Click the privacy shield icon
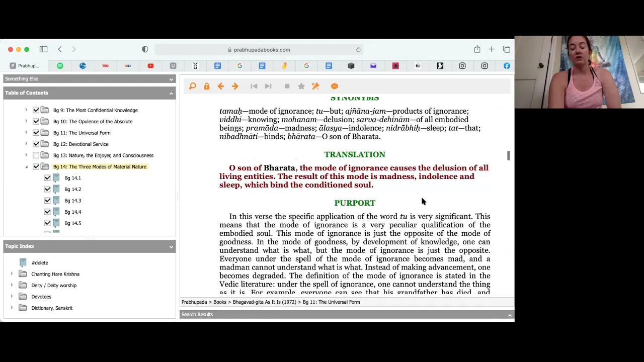 click(x=145, y=49)
